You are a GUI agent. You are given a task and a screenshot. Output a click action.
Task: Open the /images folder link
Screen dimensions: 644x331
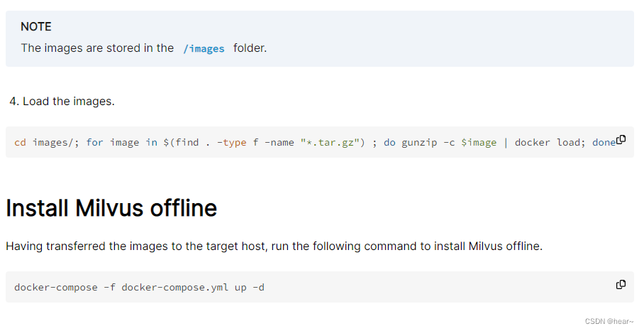coord(204,48)
